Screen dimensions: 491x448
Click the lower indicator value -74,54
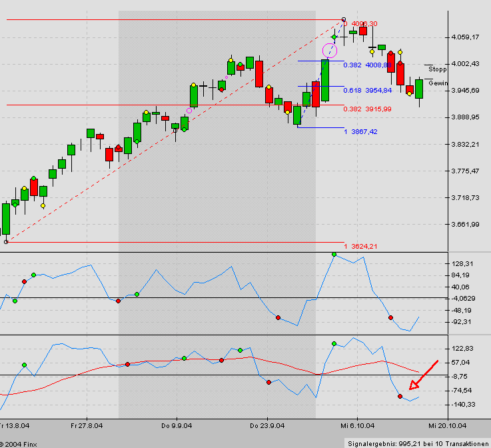(462, 391)
